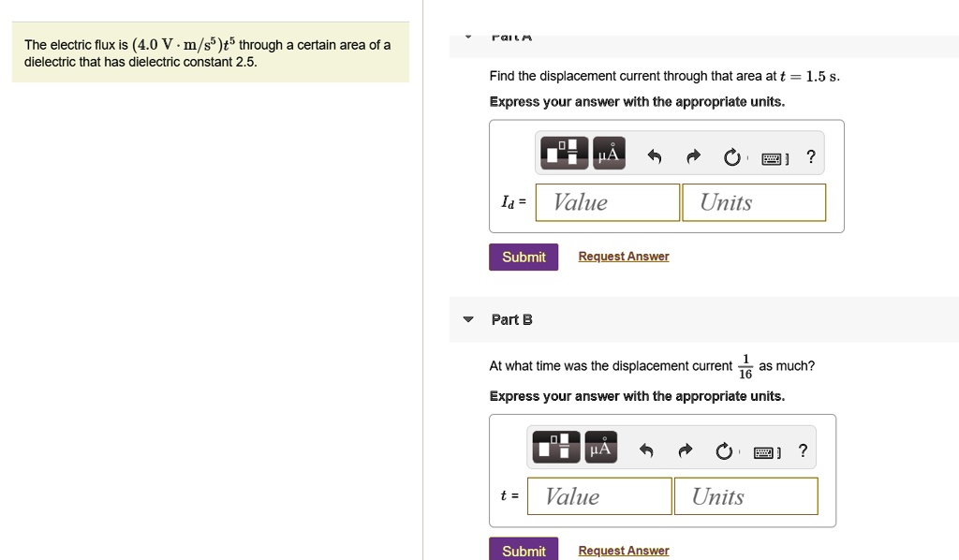Screen dimensions: 959x560
Task: Focus the Id Value input field
Action: coord(608,202)
